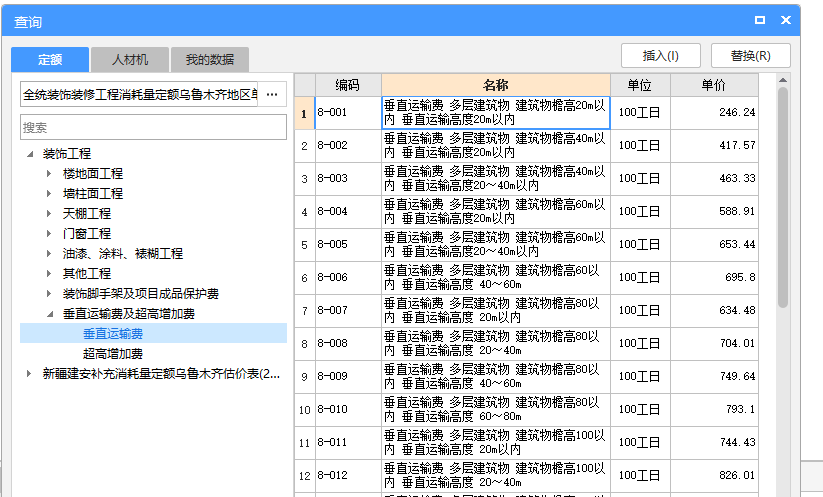Collapse the 装饰工程 tree node
This screenshot has width=823, height=497.
(30, 154)
